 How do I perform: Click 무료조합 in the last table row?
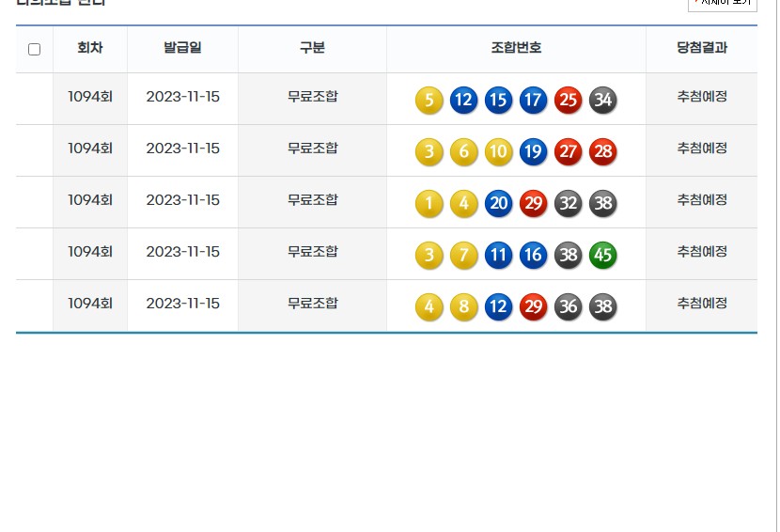312,304
